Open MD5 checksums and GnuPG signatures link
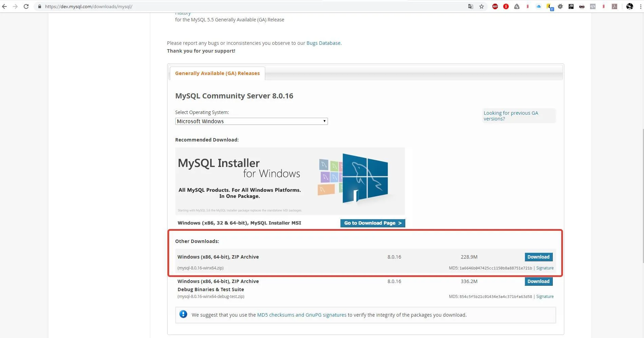The image size is (644, 338). 301,315
